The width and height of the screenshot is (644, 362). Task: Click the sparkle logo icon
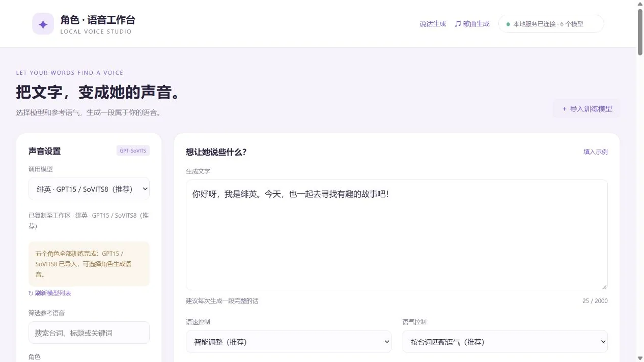[x=43, y=24]
